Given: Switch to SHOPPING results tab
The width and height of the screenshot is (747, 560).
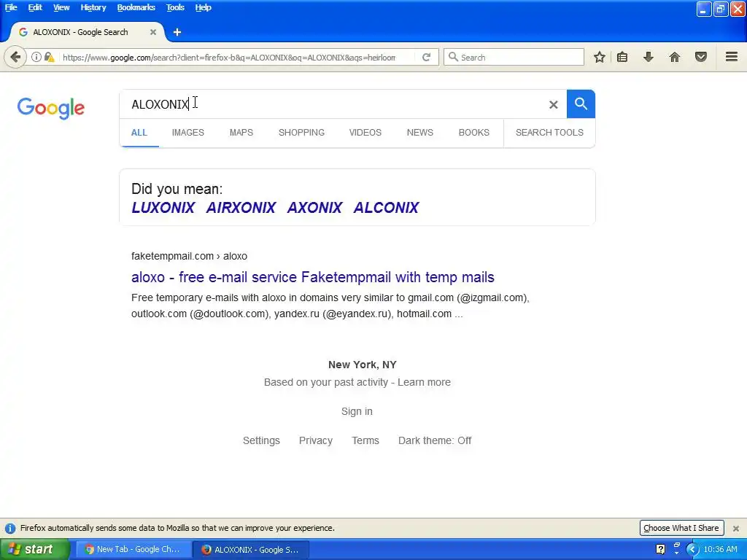Looking at the screenshot, I should 301,133.
